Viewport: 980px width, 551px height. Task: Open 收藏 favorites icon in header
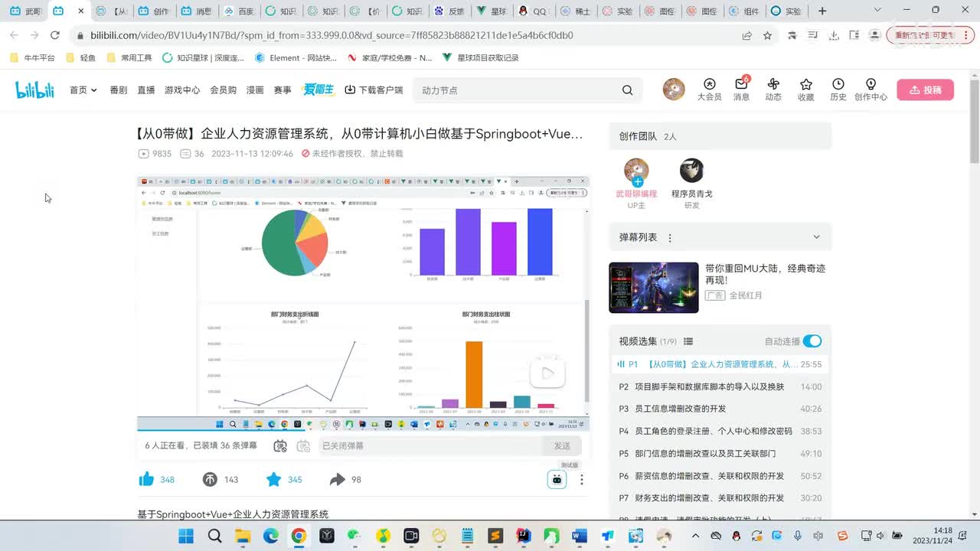click(805, 90)
